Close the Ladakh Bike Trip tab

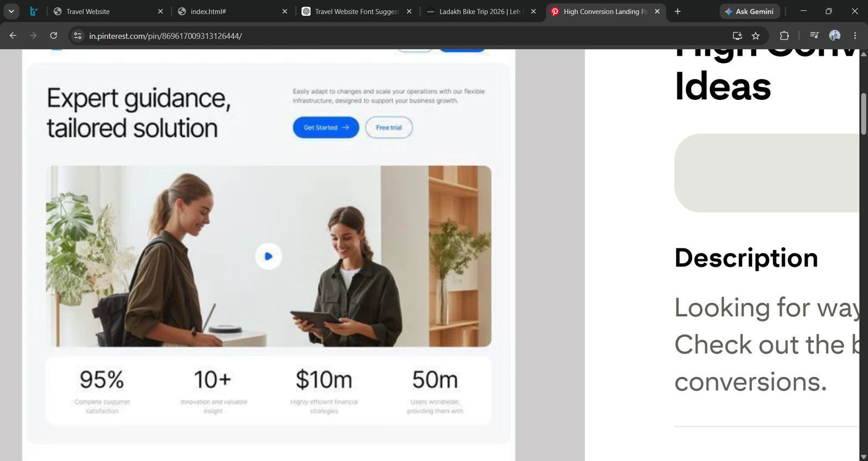coord(533,11)
